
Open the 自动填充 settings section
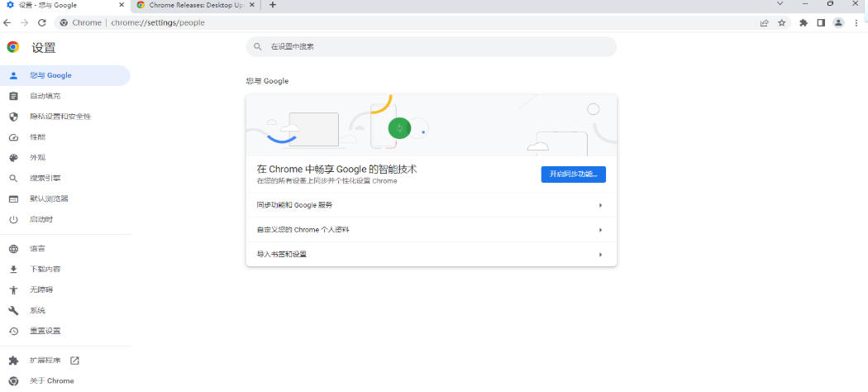[45, 96]
